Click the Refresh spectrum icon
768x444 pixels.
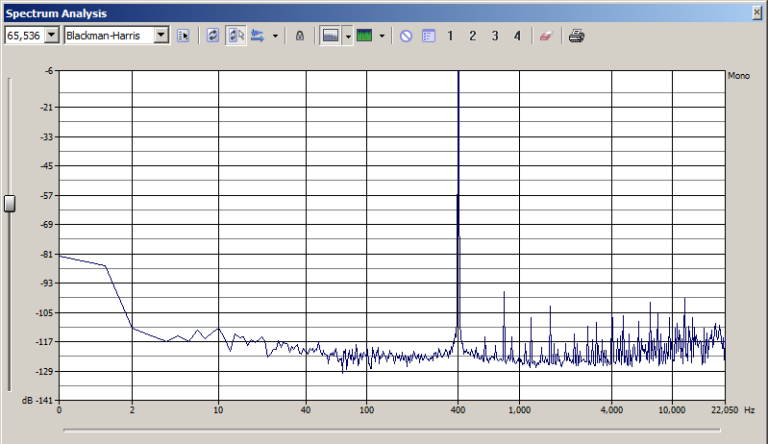[x=213, y=36]
